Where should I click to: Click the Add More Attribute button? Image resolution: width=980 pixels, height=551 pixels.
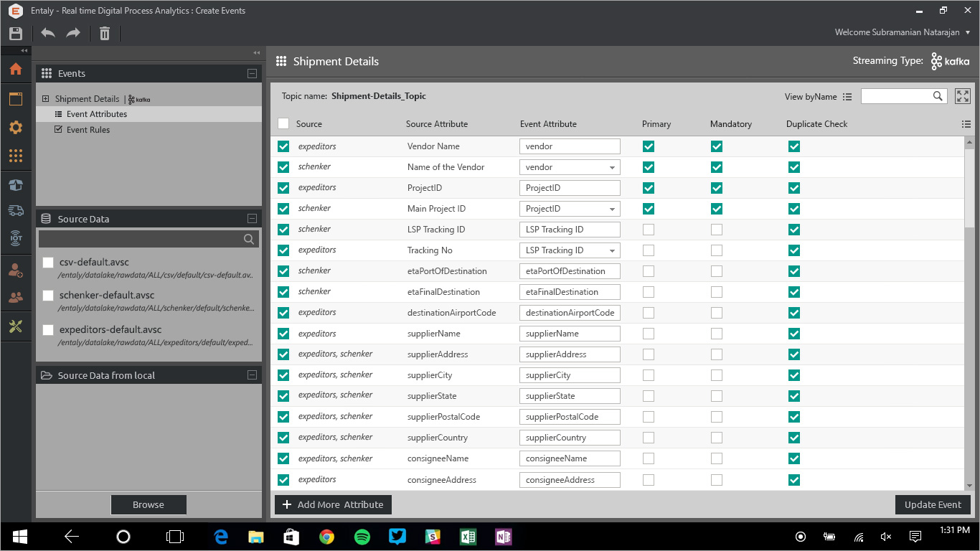point(333,504)
